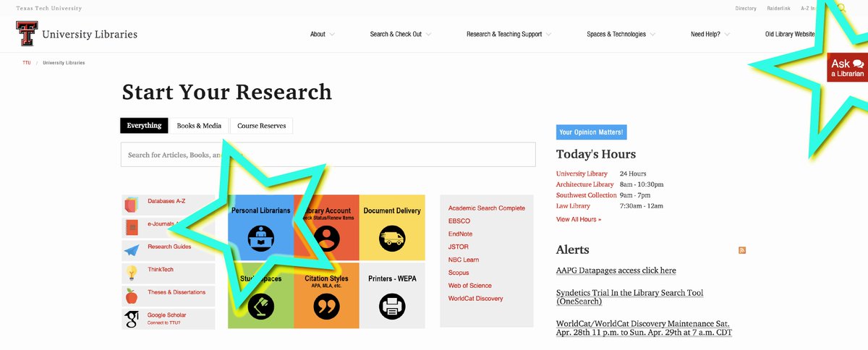Open the Web of Science link
The width and height of the screenshot is (868, 350).
click(470, 286)
